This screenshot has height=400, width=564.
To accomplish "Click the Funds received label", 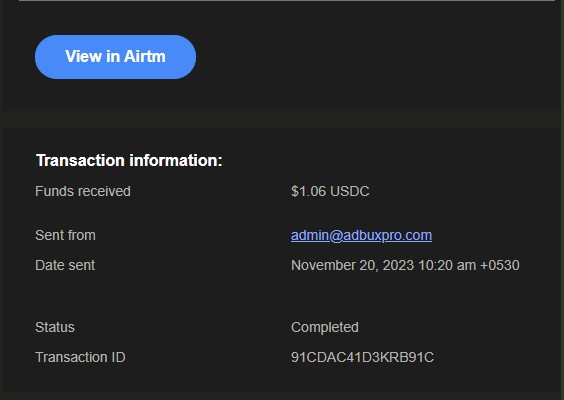I will tap(83, 191).
